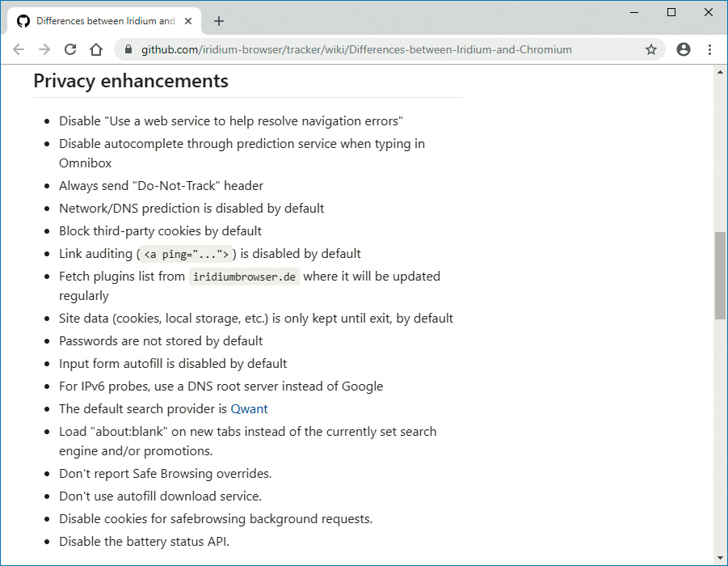
Task: Open the browser home page
Action: coord(96,49)
